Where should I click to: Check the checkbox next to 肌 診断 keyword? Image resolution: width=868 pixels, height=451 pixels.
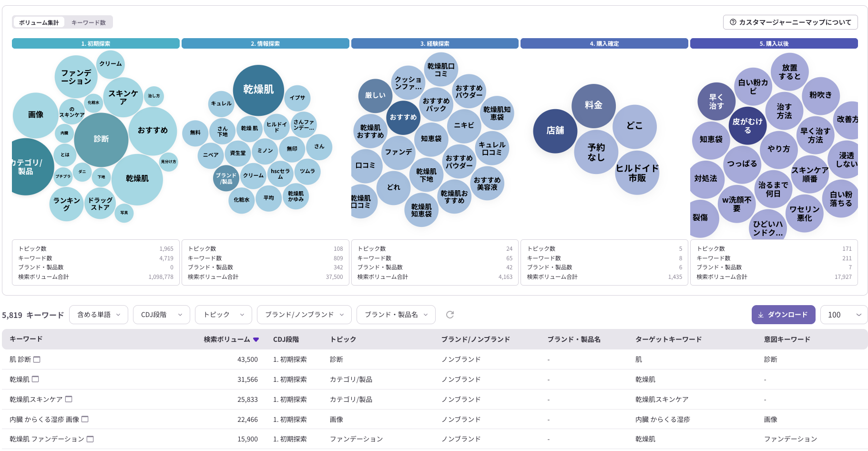pos(38,359)
